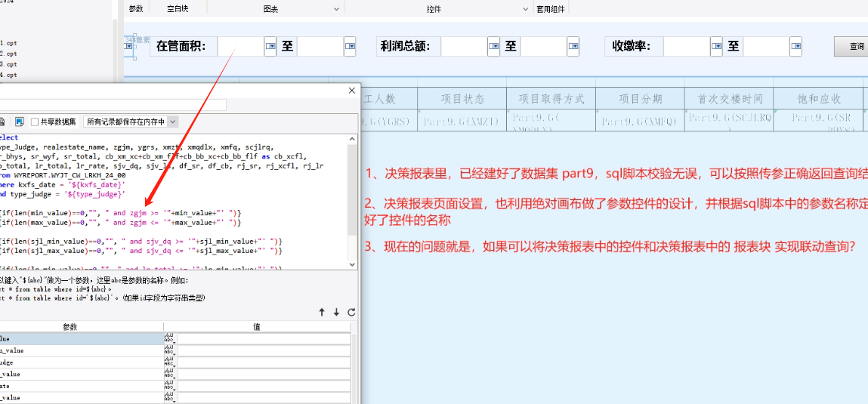Select the Part9.G(XMFQ) data cell

click(x=640, y=120)
